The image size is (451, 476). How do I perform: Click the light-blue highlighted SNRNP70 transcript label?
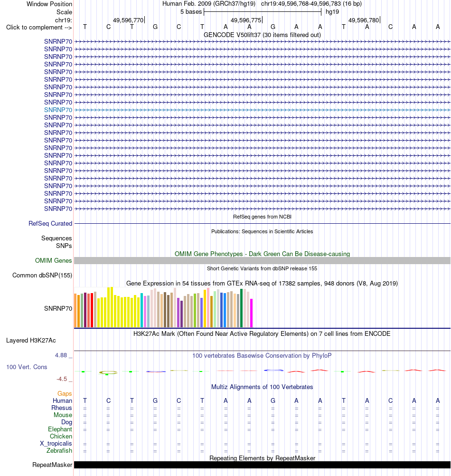tap(58, 110)
